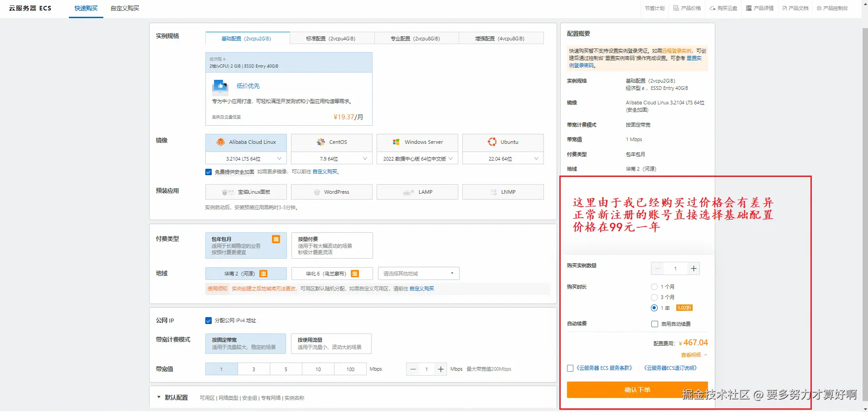Set bandwidth to the 10 Mbps preset
Screen dimensions: 868x412
point(318,369)
